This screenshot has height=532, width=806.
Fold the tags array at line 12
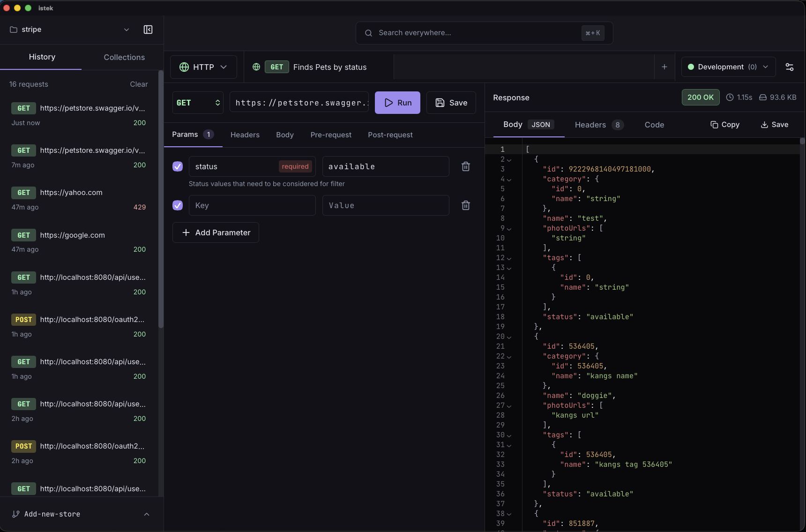point(510,258)
